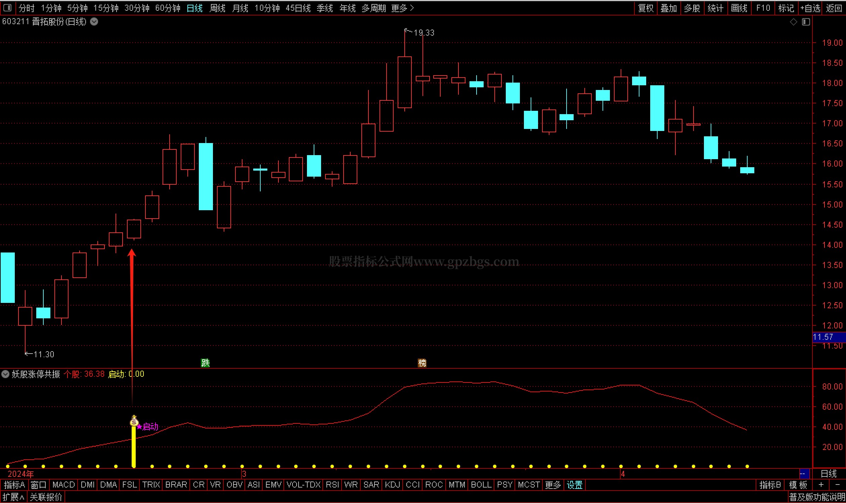The height and width of the screenshot is (504, 846).
Task: Open indicator 设置
Action: pyautogui.click(x=575, y=485)
